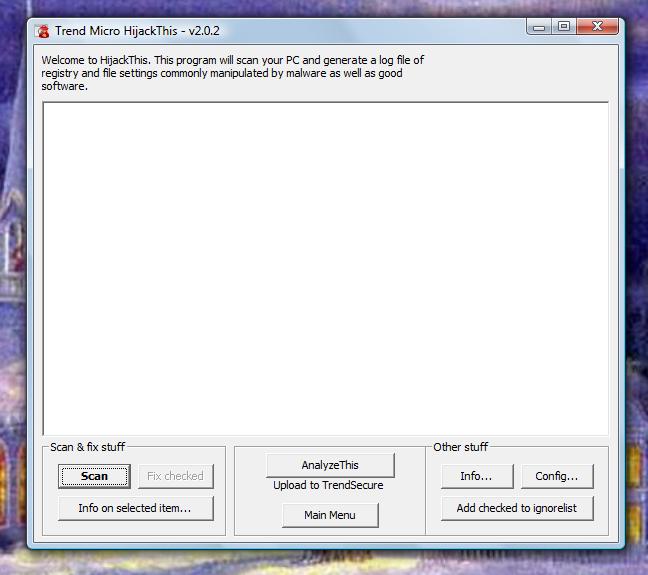Viewport: 648px width, 575px height.
Task: Click the 'Welcome to HijackThis' description text
Action: pos(232,73)
